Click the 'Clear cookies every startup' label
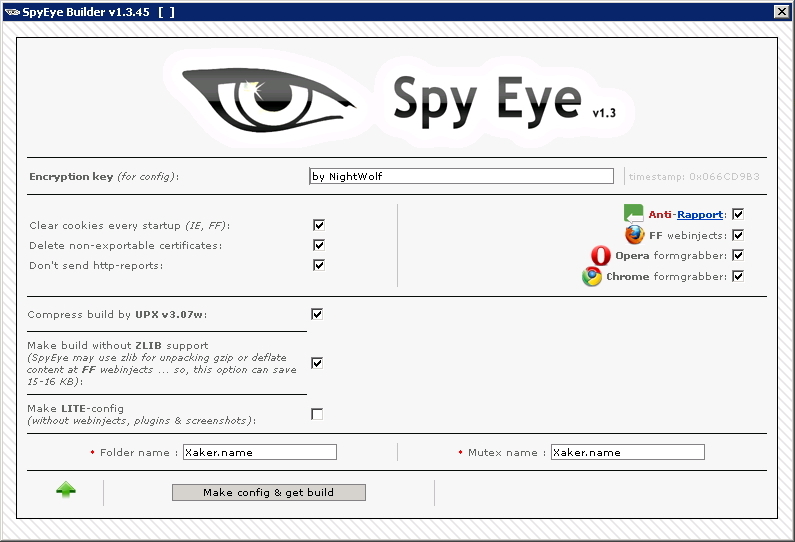 click(x=130, y=225)
